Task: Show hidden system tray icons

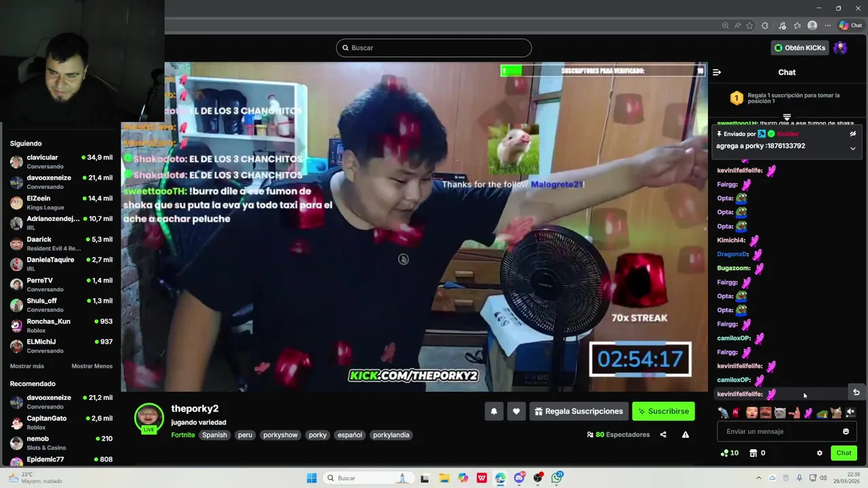Action: pyautogui.click(x=758, y=478)
